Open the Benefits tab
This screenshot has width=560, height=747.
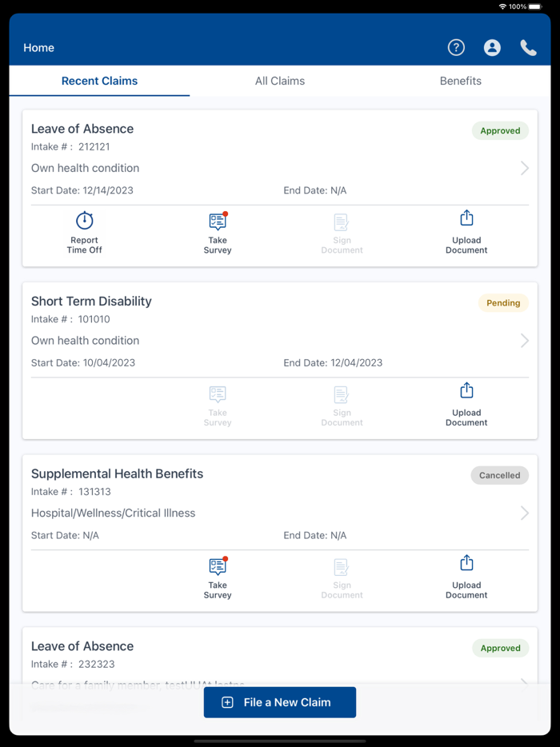460,81
